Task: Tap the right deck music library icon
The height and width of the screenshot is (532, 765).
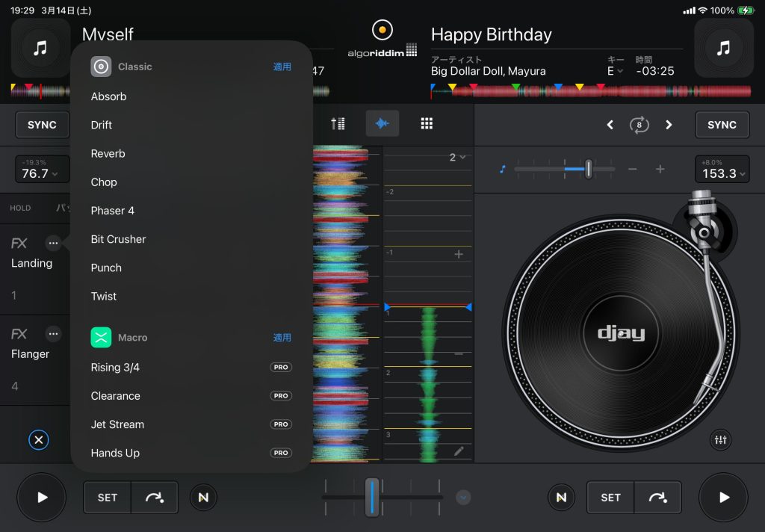Action: pos(723,49)
